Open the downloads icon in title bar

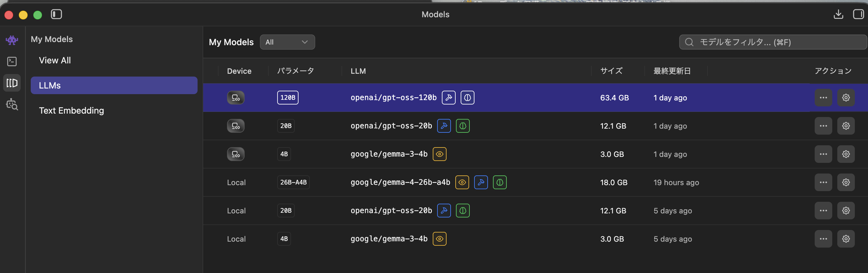pos(838,14)
